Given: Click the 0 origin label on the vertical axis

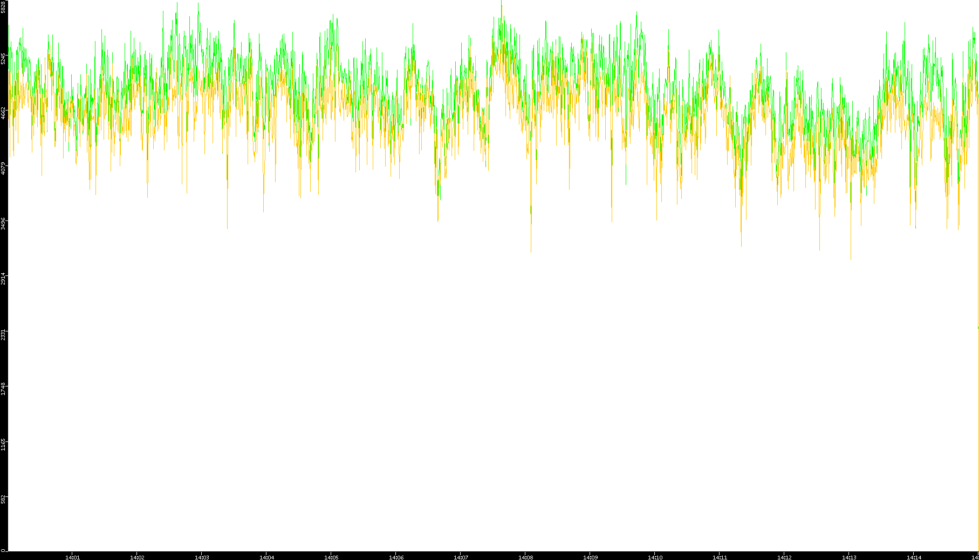Looking at the screenshot, I should [4, 550].
